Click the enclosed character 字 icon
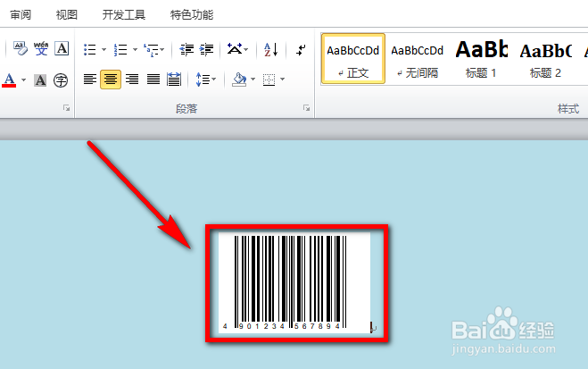588x369 pixels. (61, 80)
